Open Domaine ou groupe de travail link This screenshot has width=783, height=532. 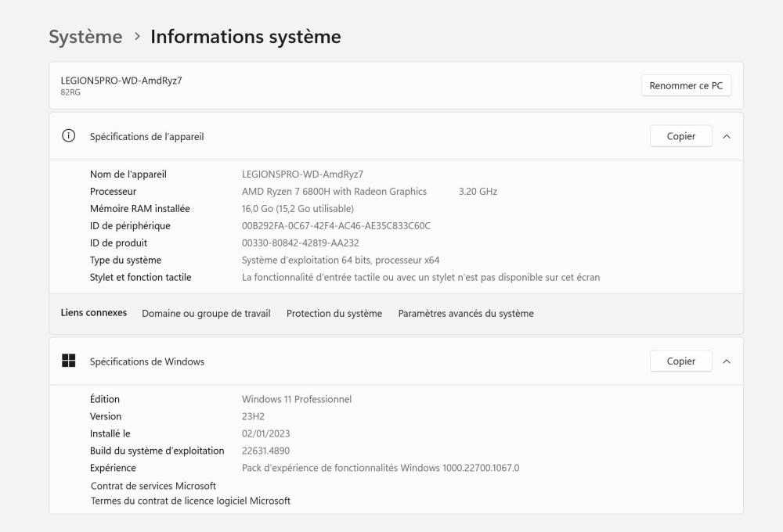206,314
